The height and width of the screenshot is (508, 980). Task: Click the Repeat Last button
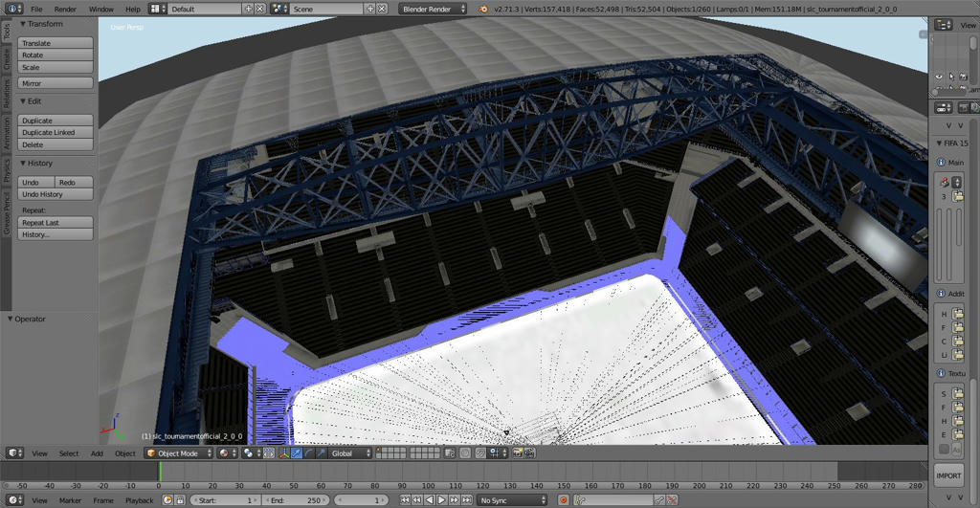[x=56, y=223]
